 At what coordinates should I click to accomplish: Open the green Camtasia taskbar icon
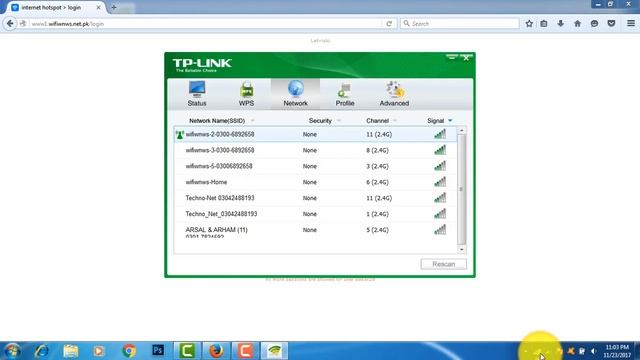[187, 351]
